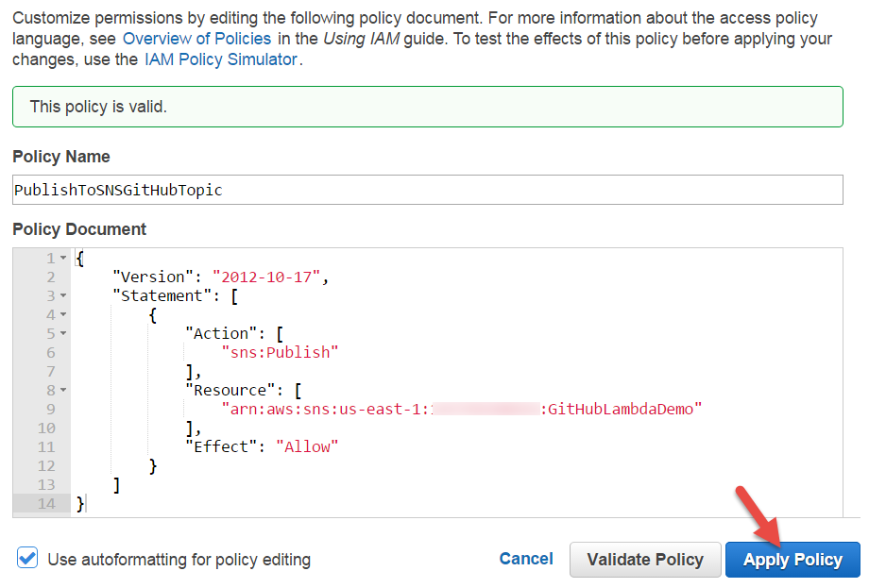Click line number 9 in the gutter

[48, 408]
